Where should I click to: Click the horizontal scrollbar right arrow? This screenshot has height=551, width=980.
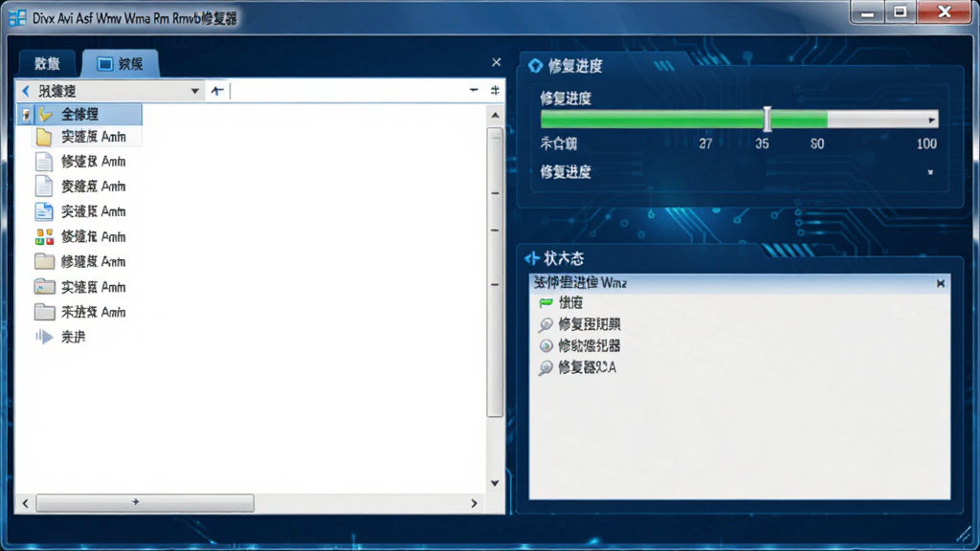474,503
